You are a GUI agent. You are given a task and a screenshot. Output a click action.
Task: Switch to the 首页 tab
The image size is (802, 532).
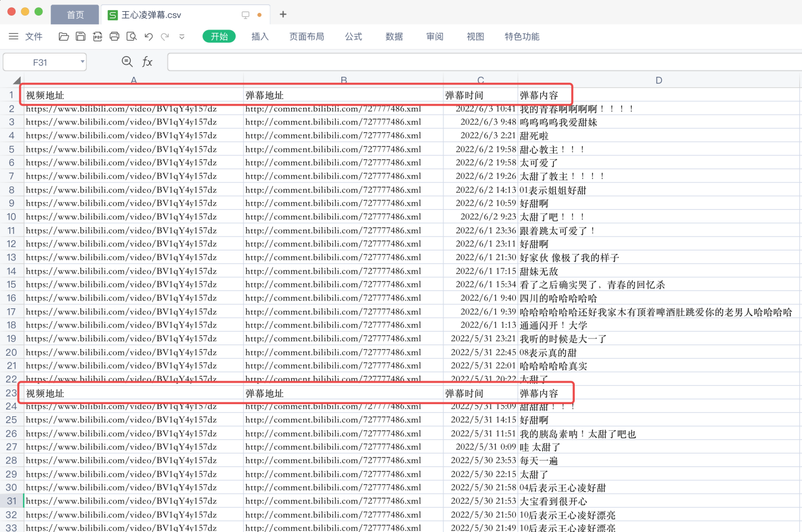75,15
